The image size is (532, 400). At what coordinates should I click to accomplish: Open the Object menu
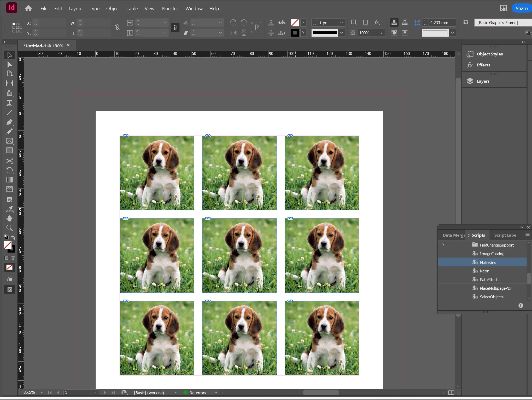coord(113,9)
